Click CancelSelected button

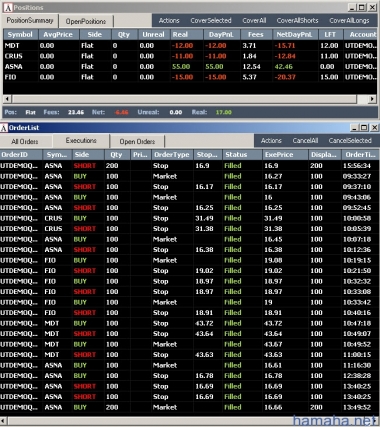pyautogui.click(x=350, y=141)
